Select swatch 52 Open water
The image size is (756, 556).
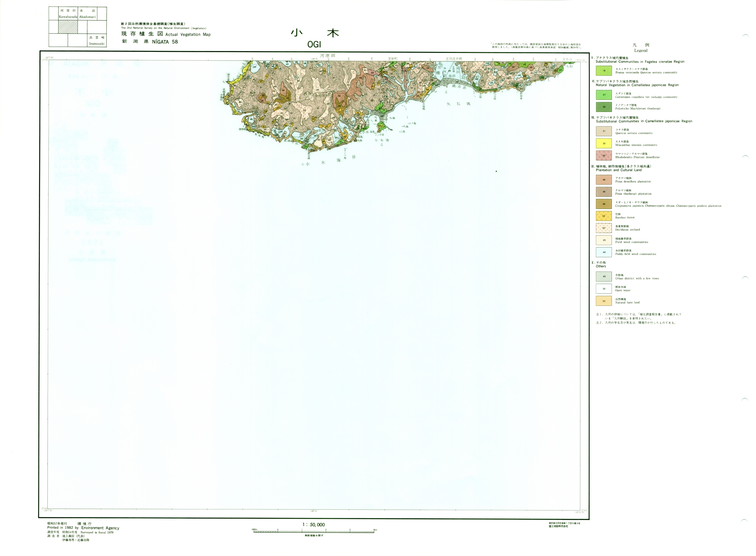(604, 289)
